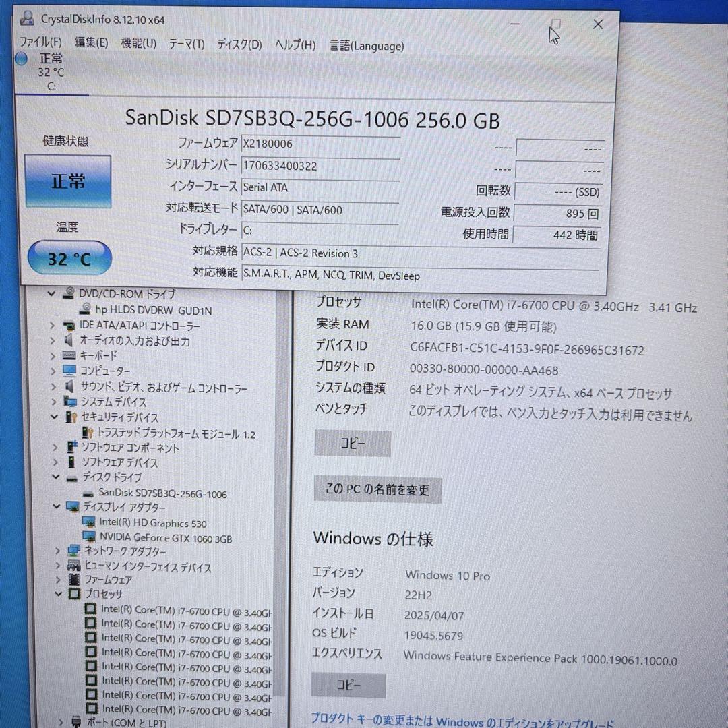Click the ファームウェア chip icon
The width and height of the screenshot is (728, 728).
pos(74,580)
